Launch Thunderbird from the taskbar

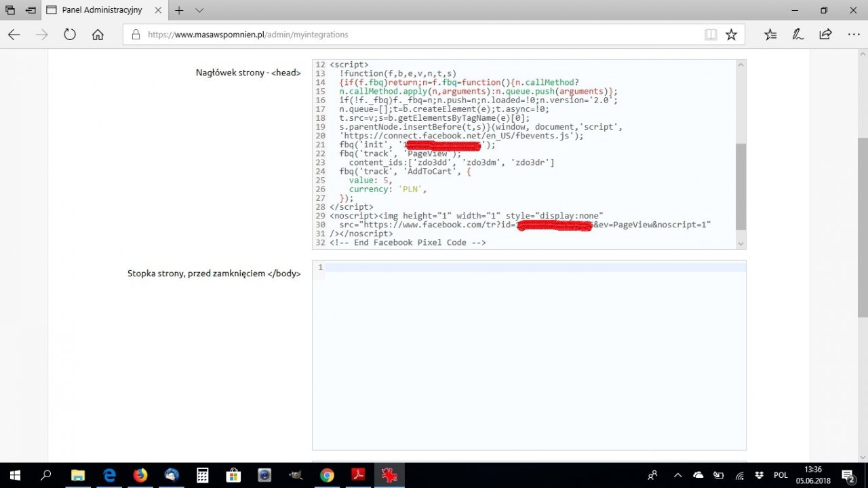coord(172,475)
